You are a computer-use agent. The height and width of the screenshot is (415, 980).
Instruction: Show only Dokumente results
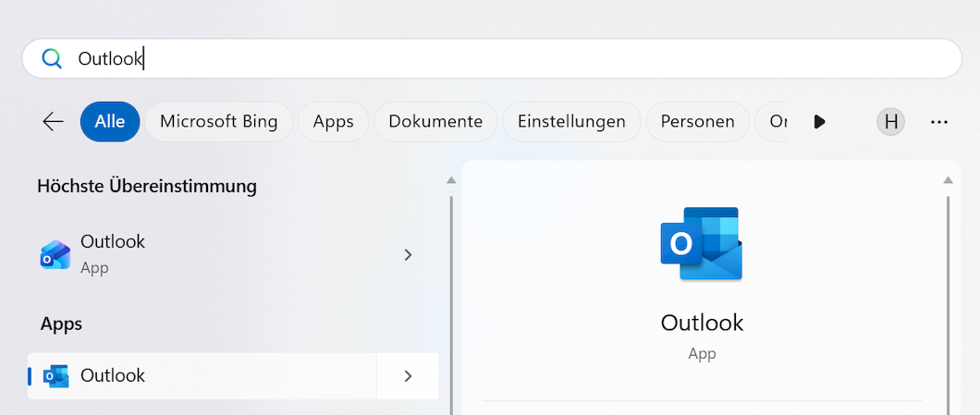[x=435, y=122]
